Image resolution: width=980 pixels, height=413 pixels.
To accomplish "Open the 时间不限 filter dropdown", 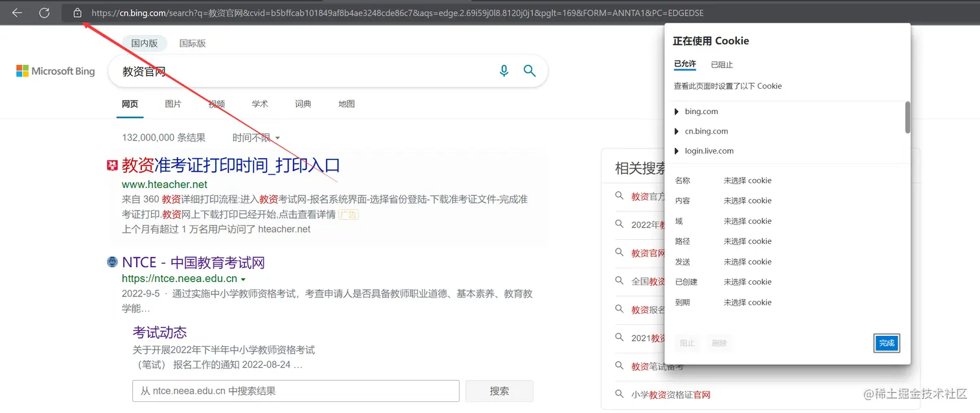I will 255,137.
